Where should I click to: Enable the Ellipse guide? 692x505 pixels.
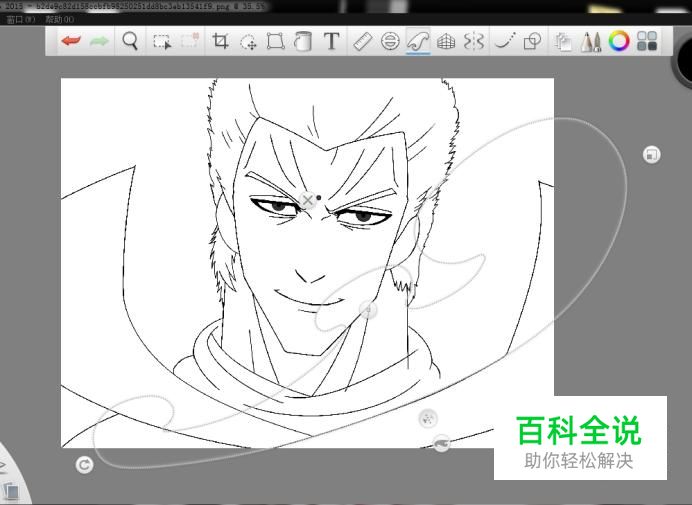pos(390,41)
